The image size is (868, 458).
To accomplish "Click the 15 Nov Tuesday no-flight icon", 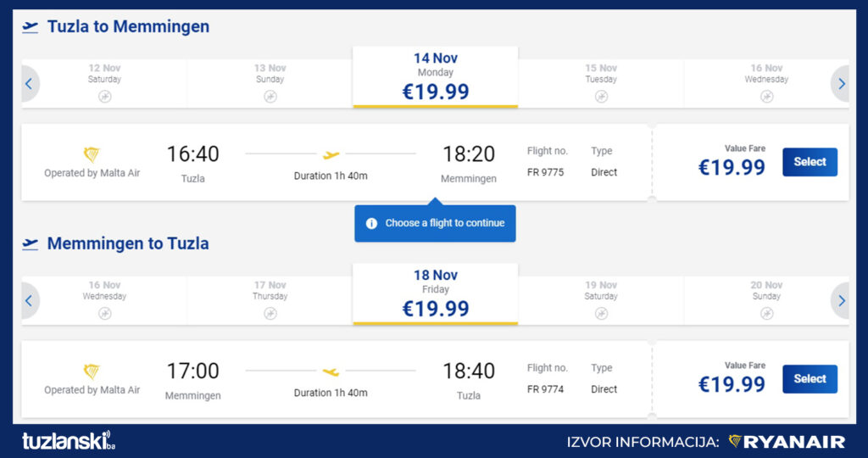I will tap(601, 97).
